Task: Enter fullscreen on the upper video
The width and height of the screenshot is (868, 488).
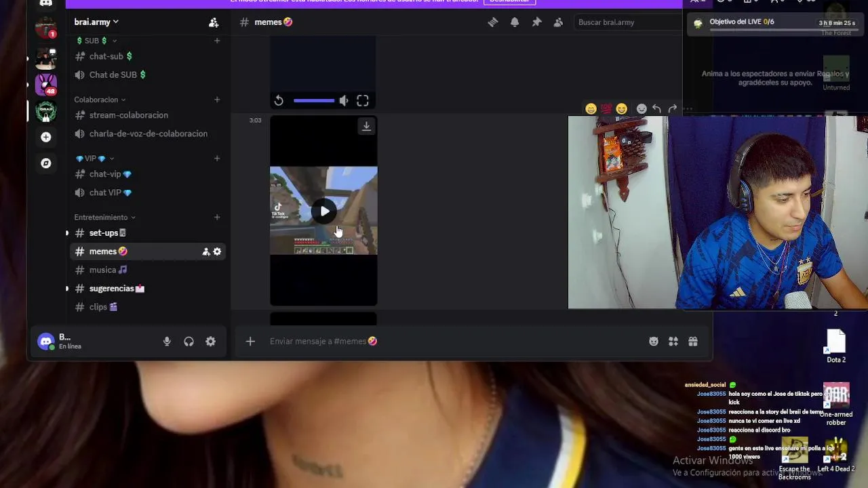Action: click(363, 101)
